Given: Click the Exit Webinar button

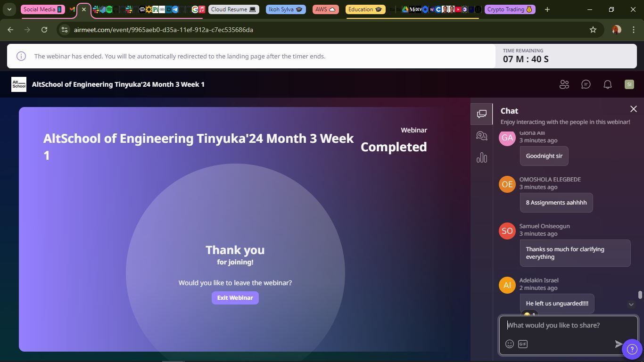Looking at the screenshot, I should coord(235,298).
